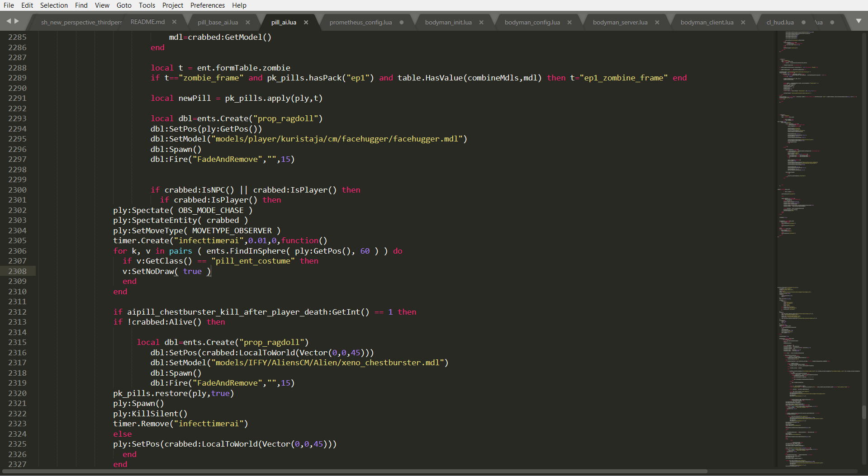Image resolution: width=868 pixels, height=476 pixels.
Task: Close the bodyman_init.lua tab
Action: [481, 22]
